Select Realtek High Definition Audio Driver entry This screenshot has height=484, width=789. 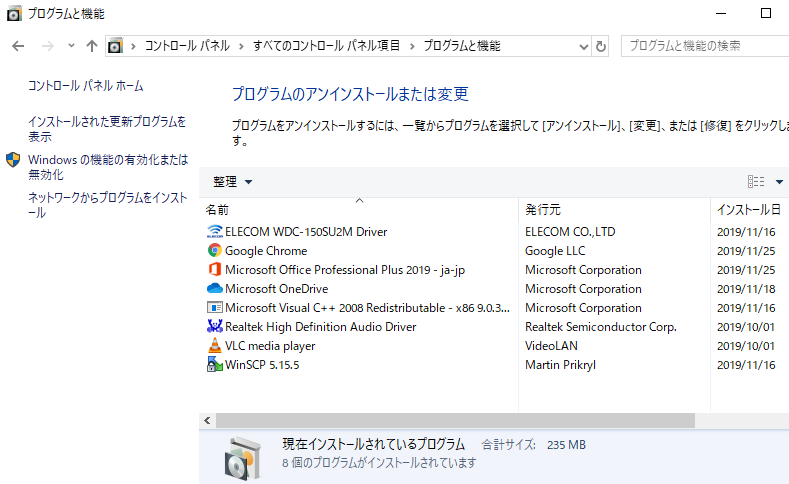(321, 327)
